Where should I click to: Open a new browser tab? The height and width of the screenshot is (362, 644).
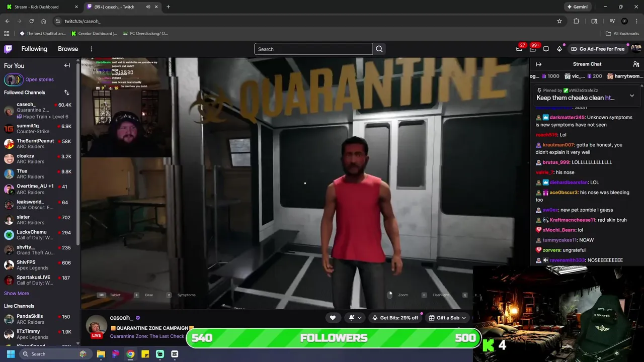(x=168, y=7)
